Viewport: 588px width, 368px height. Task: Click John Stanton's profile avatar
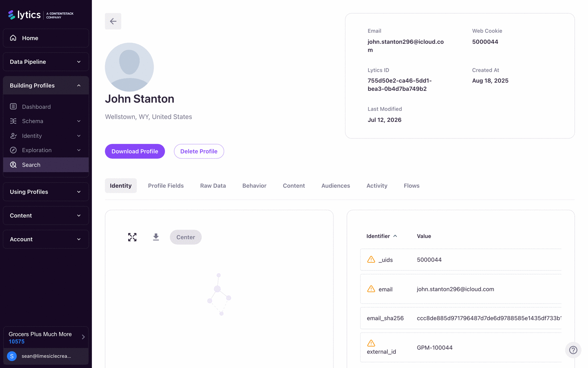[129, 67]
